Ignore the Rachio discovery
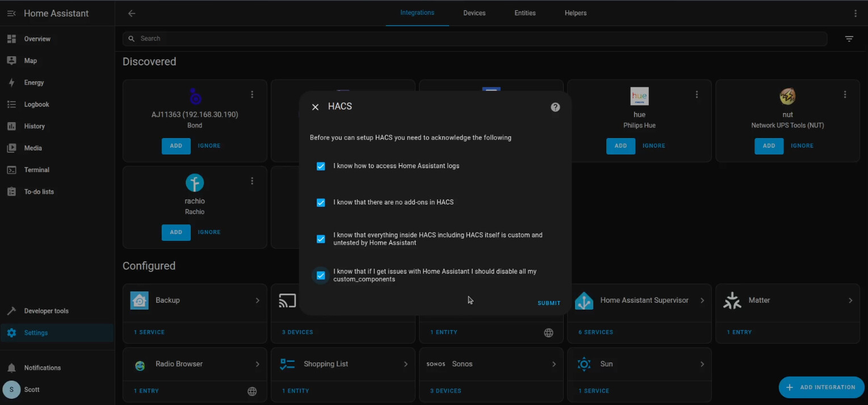 point(209,232)
